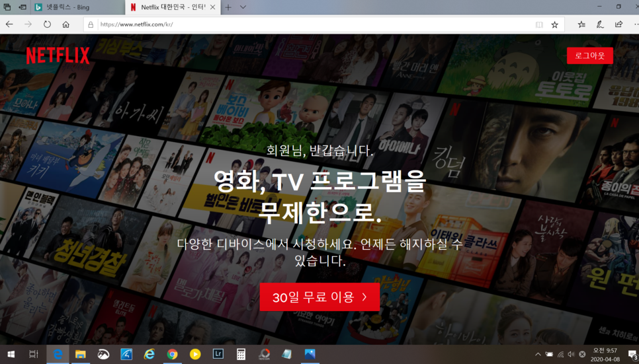Refresh the Netflix page

[x=47, y=24]
